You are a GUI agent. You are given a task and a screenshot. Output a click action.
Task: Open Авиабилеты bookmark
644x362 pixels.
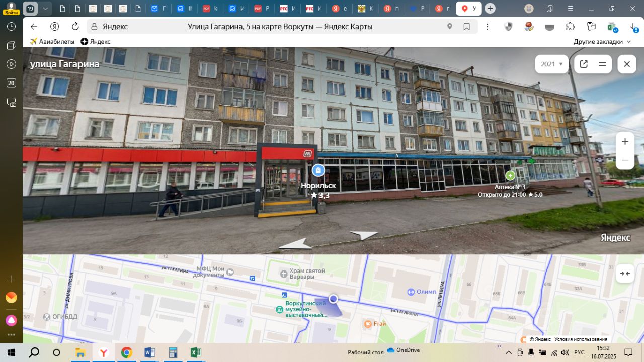coord(52,42)
